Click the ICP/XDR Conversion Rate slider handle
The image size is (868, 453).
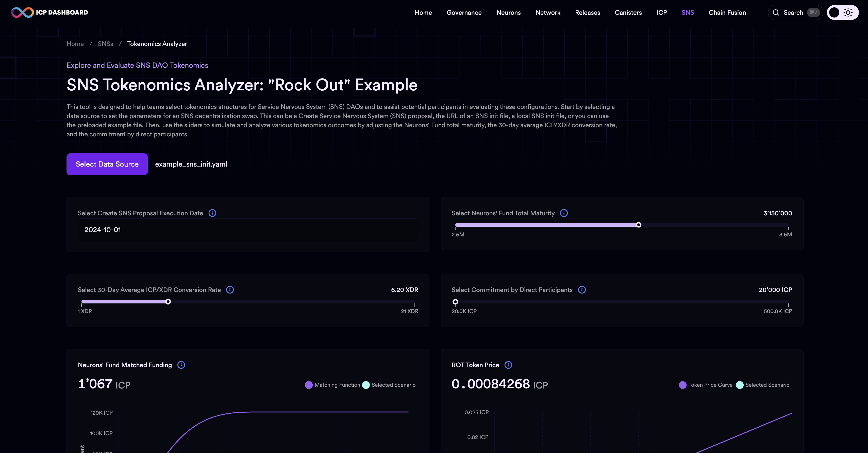point(168,302)
